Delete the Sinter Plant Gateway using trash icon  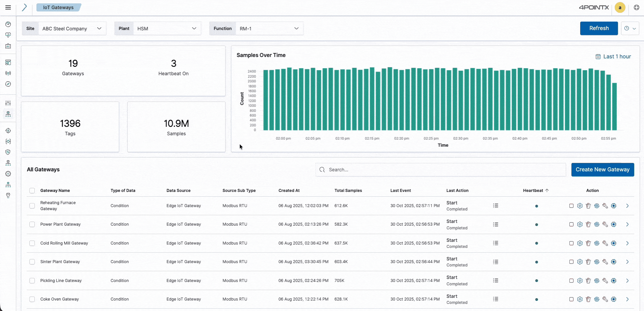pyautogui.click(x=588, y=261)
